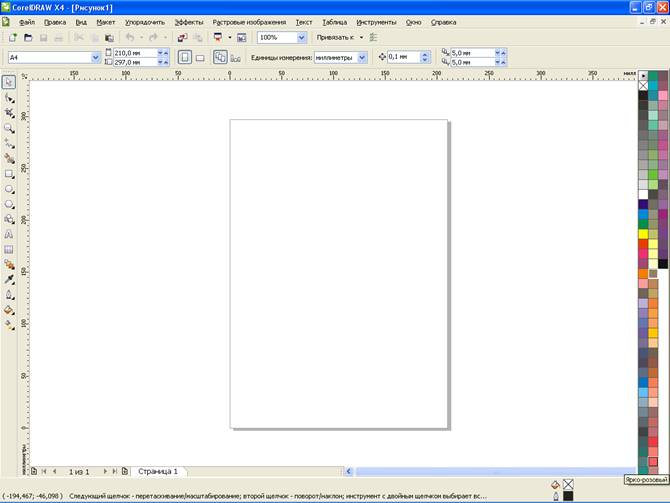Open the snap options icon beside Привязать к
This screenshot has height=503, width=670.
point(373,38)
